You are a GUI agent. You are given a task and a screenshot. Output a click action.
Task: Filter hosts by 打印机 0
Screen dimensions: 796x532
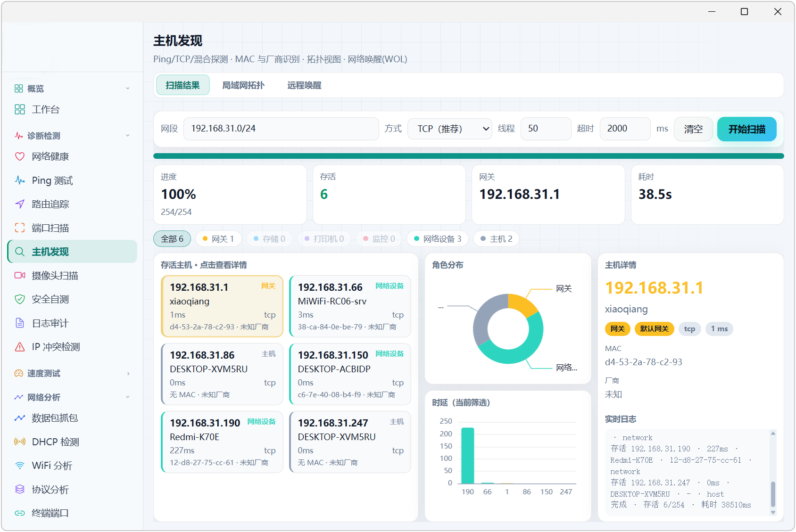tap(324, 239)
